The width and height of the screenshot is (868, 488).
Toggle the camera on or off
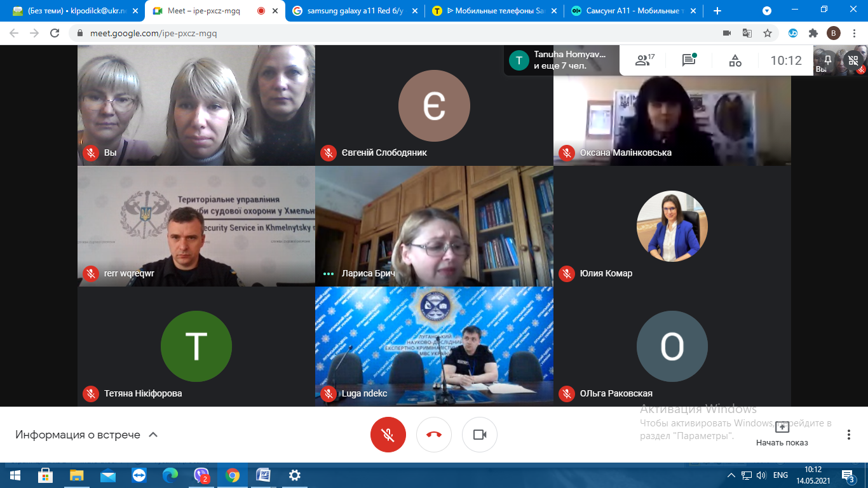point(480,435)
